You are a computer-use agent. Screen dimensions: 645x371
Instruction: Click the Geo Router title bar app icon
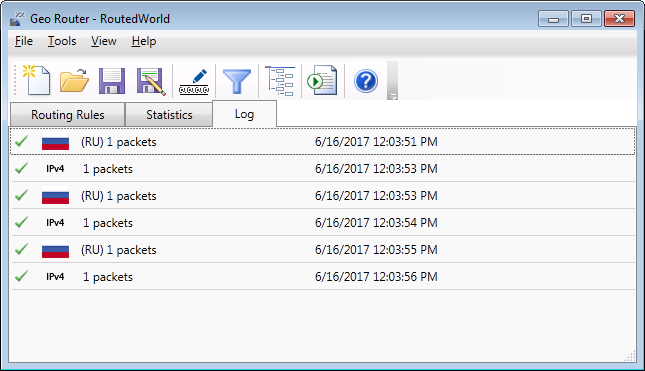(17, 19)
